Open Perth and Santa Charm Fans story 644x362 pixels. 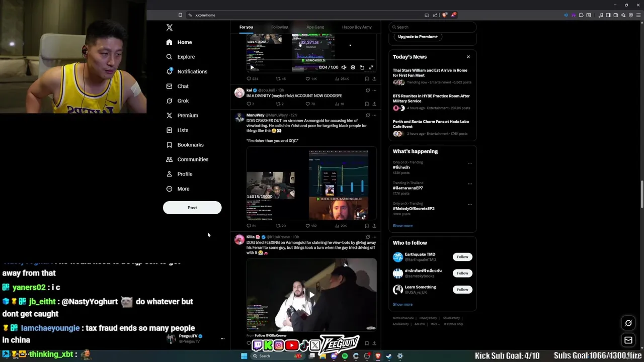432,128
